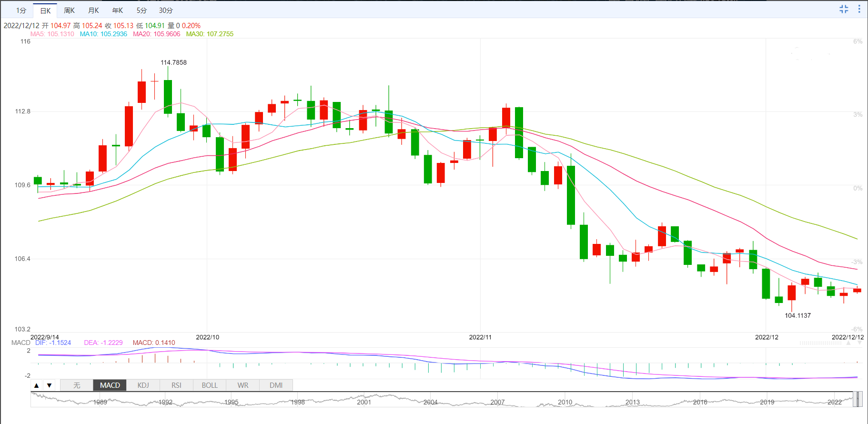Image resolution: width=868 pixels, height=424 pixels.
Task: Open the three-dot more options menu
Action: (x=859, y=9)
